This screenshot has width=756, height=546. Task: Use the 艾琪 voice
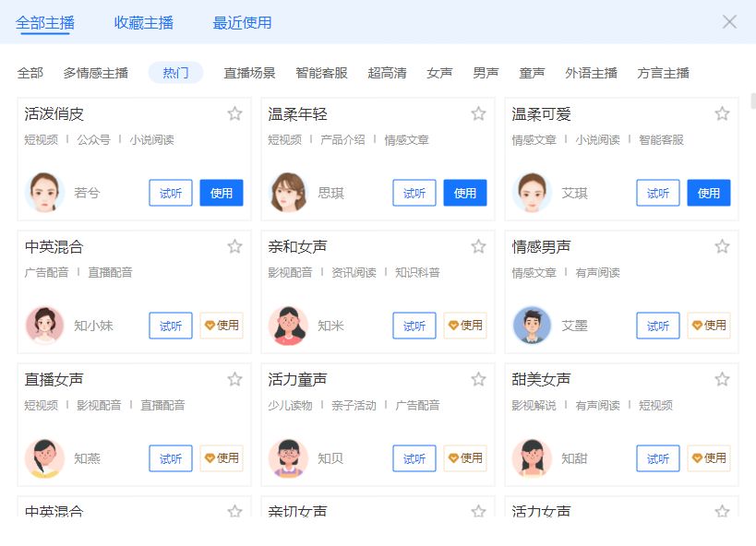[x=709, y=193]
